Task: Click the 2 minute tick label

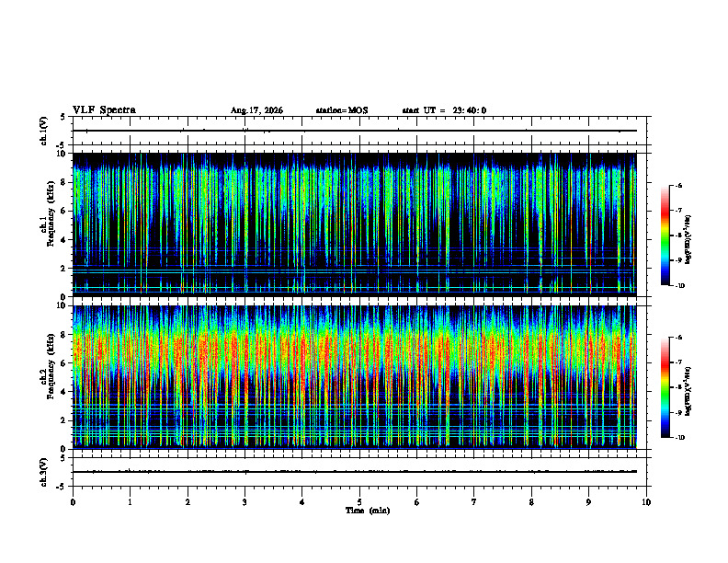Action: click(x=188, y=502)
